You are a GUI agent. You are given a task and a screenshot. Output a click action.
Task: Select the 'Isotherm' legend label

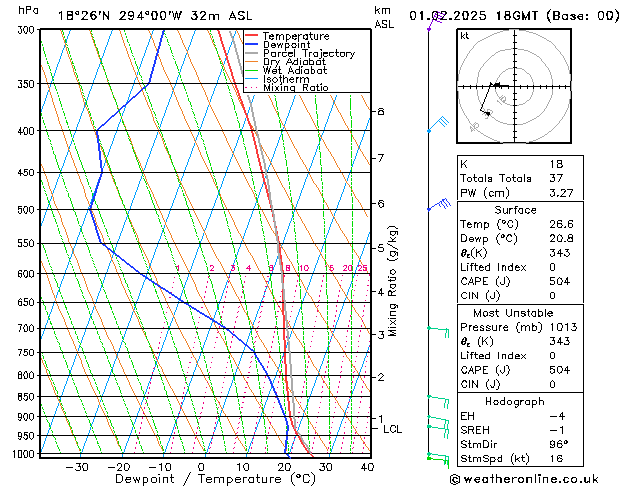click(x=286, y=79)
